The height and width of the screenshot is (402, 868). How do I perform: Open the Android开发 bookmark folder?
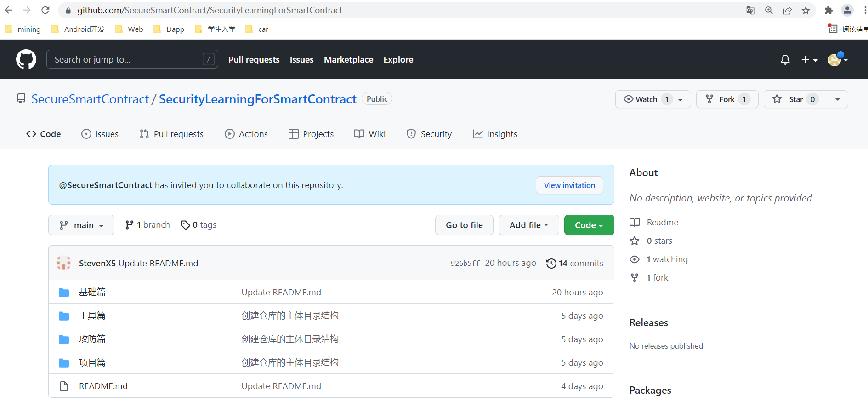(x=78, y=29)
